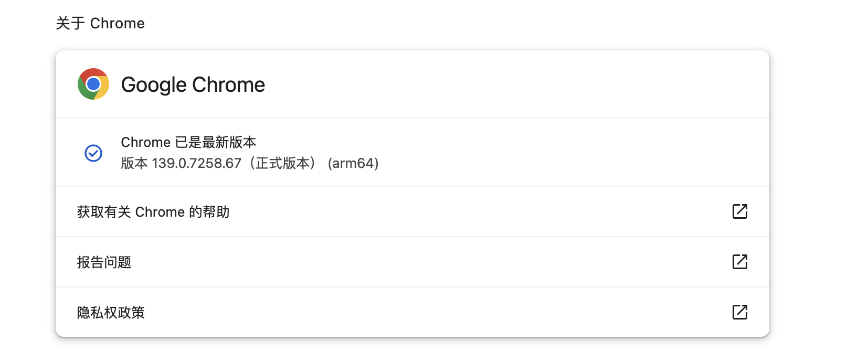Click the blue update checkmark icon
Image resolution: width=868 pixels, height=362 pixels.
pyautogui.click(x=93, y=153)
